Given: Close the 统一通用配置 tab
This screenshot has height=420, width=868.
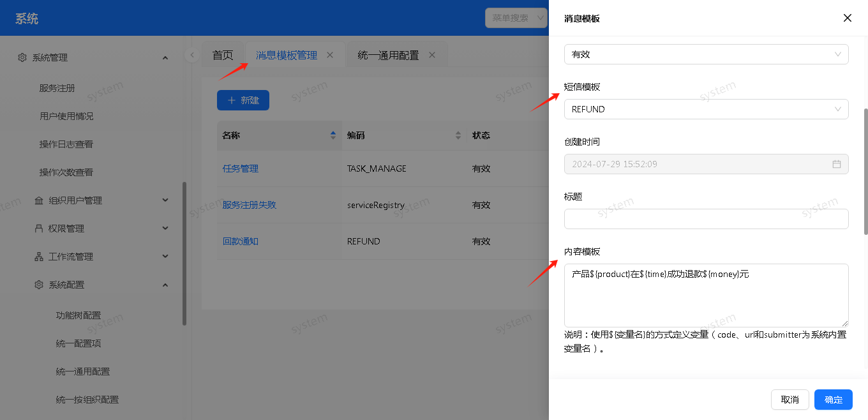Looking at the screenshot, I should 432,55.
